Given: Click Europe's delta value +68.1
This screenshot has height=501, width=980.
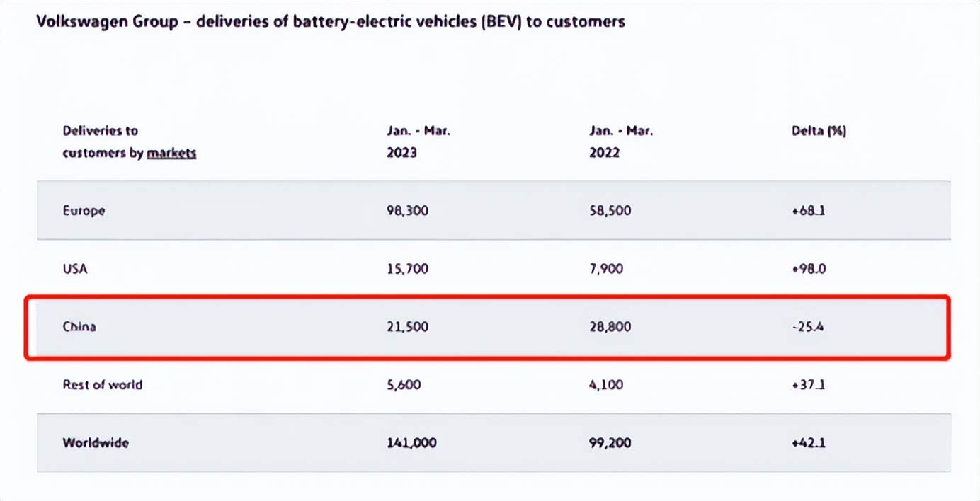Looking at the screenshot, I should pos(808,210).
